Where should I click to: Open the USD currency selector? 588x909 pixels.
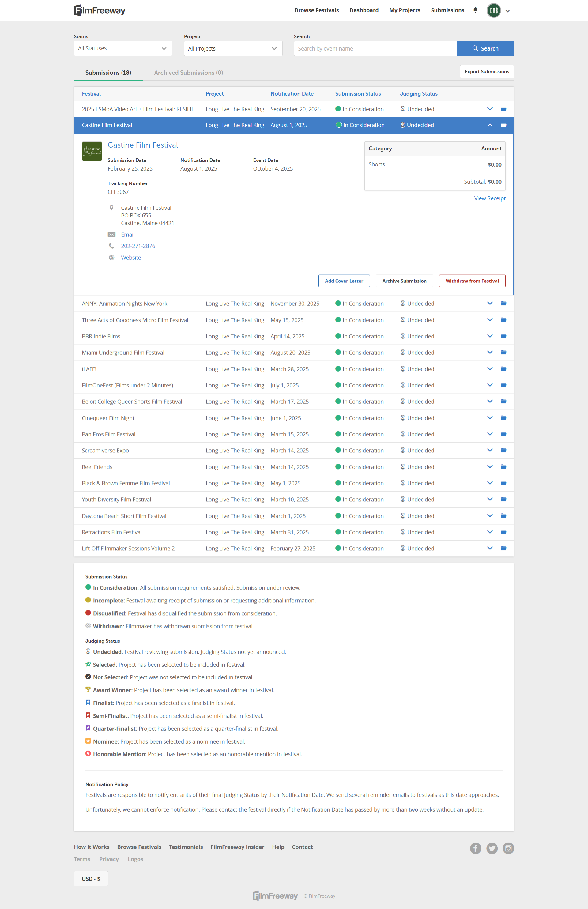tap(91, 878)
